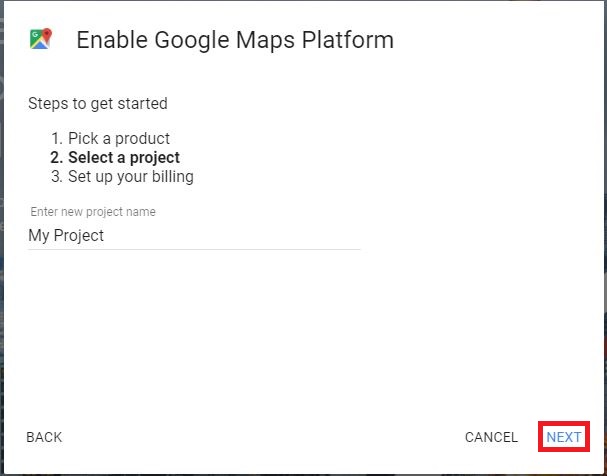Click the dimmed backdrop below the dialog
The image size is (607, 476).
point(300,473)
